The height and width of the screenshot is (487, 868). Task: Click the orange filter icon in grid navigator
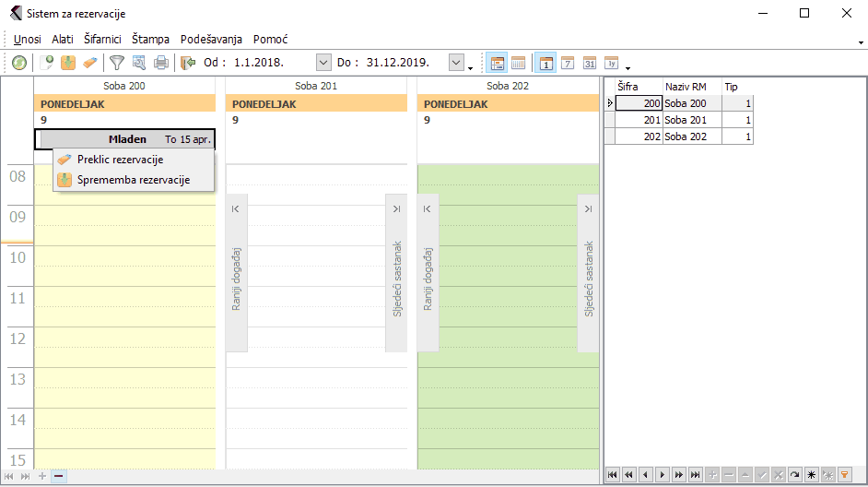point(844,474)
